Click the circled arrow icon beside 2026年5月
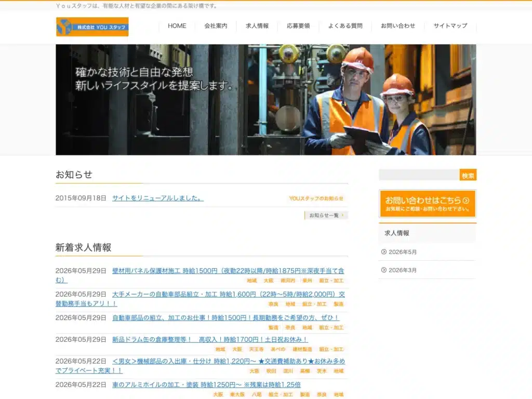 384,252
